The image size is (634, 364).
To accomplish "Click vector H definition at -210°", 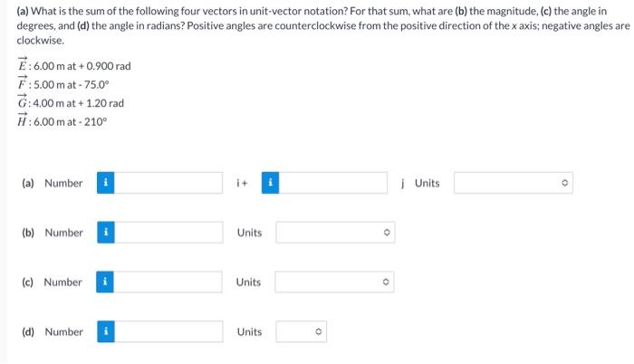I will click(x=62, y=121).
